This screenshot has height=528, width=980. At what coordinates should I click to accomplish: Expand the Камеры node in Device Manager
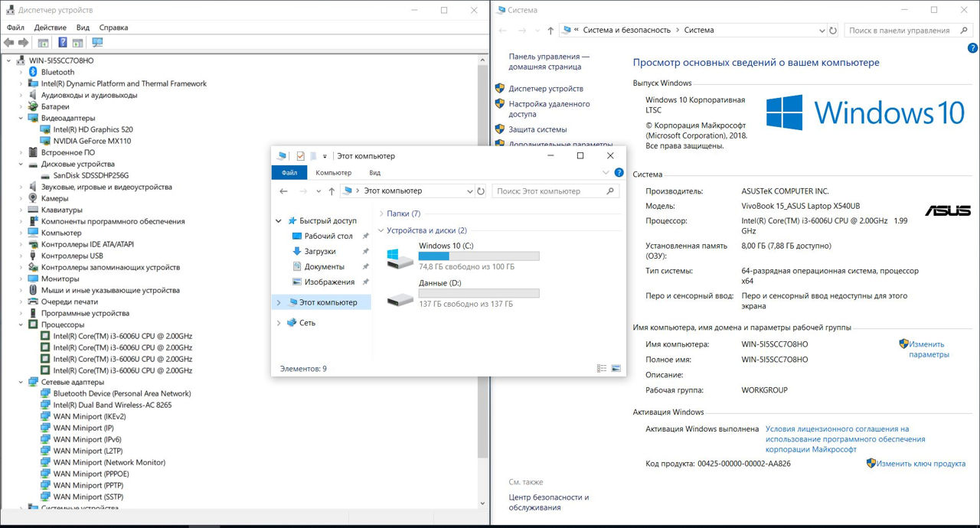coord(21,198)
